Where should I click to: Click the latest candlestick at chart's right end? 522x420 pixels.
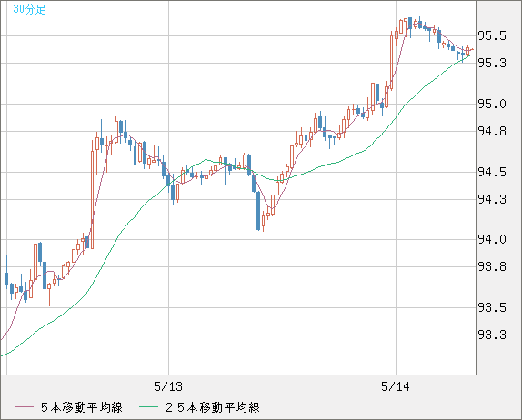[x=472, y=50]
